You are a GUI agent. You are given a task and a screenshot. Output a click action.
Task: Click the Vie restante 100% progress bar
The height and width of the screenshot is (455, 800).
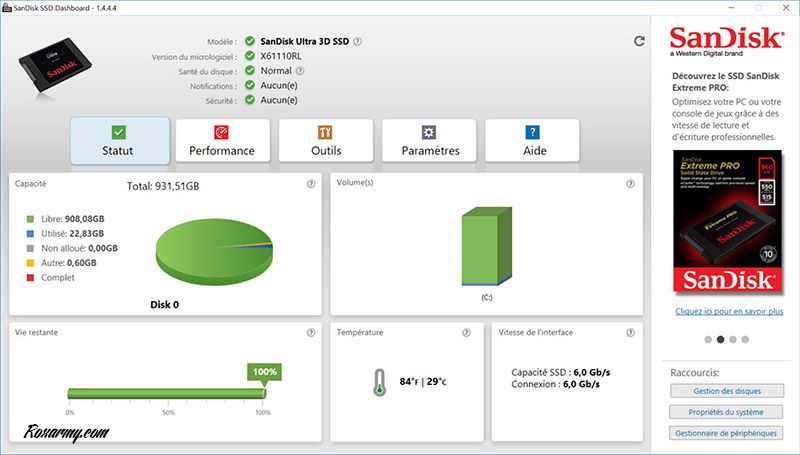coord(166,393)
